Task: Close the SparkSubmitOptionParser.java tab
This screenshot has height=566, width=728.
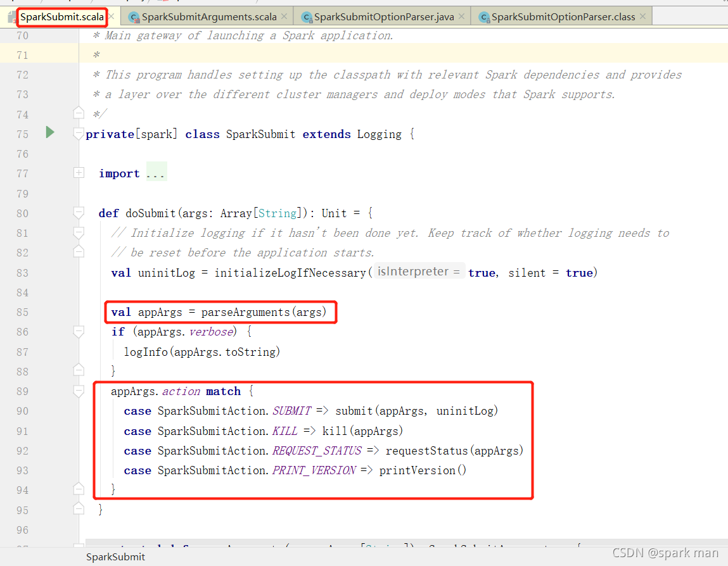Action: [x=461, y=16]
